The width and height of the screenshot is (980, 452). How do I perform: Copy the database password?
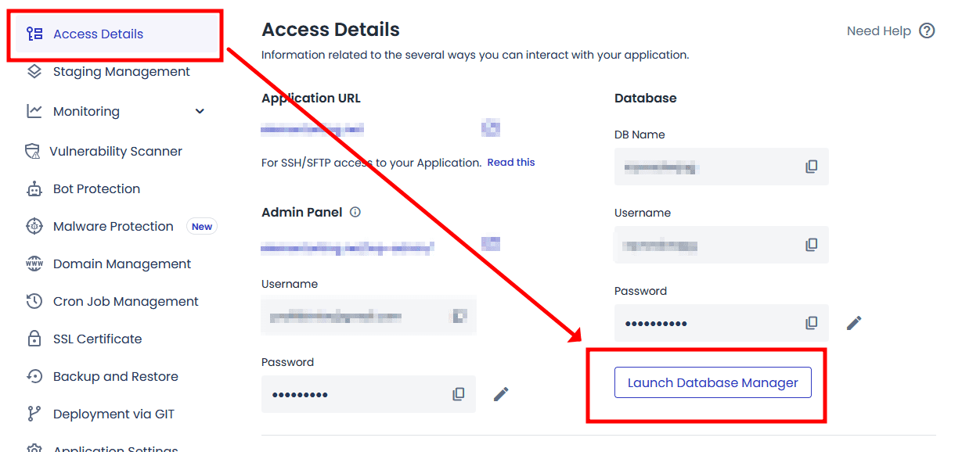pyautogui.click(x=812, y=323)
